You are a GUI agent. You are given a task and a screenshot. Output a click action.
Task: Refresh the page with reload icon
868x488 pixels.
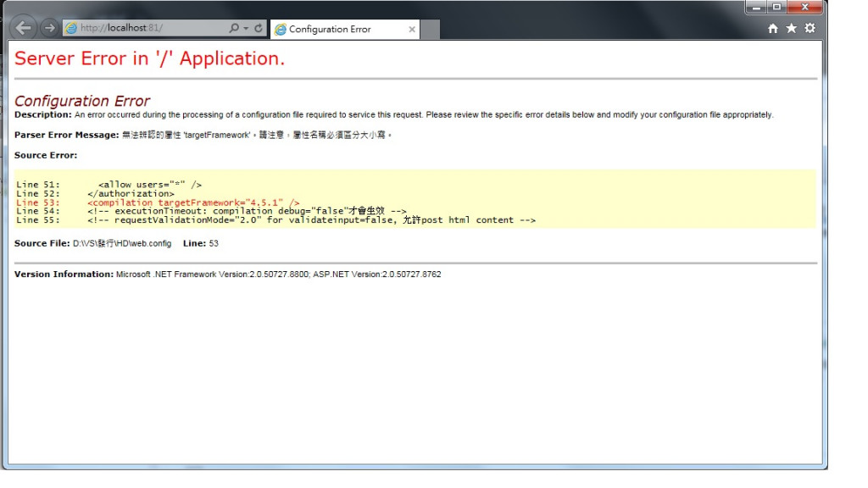coord(259,28)
